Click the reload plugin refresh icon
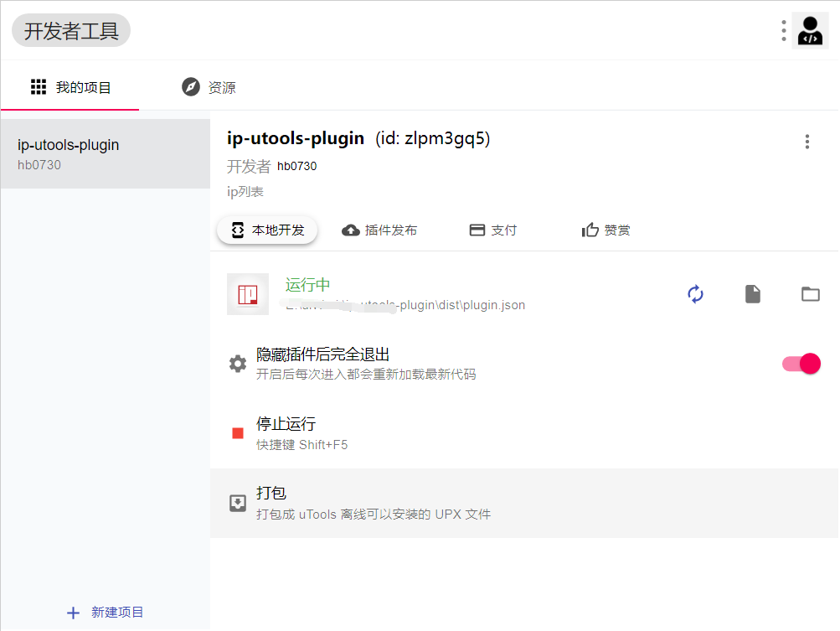Image resolution: width=840 pixels, height=631 pixels. 695,294
